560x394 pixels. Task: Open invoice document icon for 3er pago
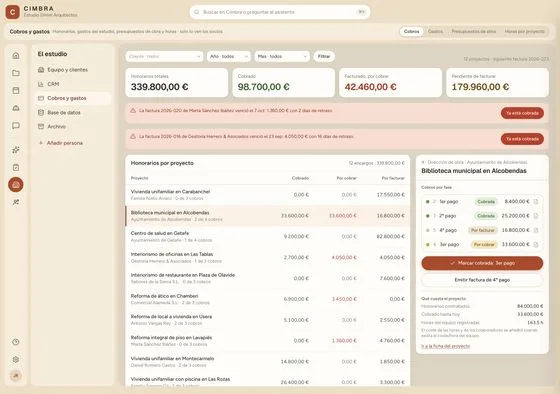coord(536,245)
